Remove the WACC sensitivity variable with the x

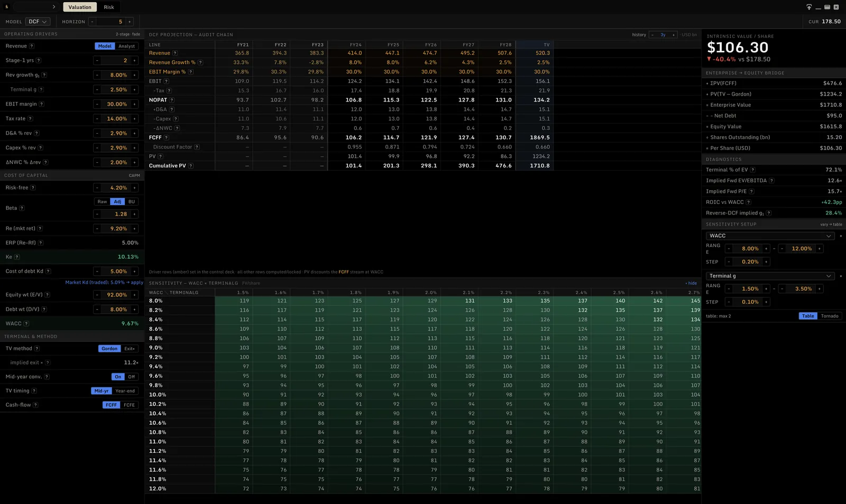[x=841, y=236]
